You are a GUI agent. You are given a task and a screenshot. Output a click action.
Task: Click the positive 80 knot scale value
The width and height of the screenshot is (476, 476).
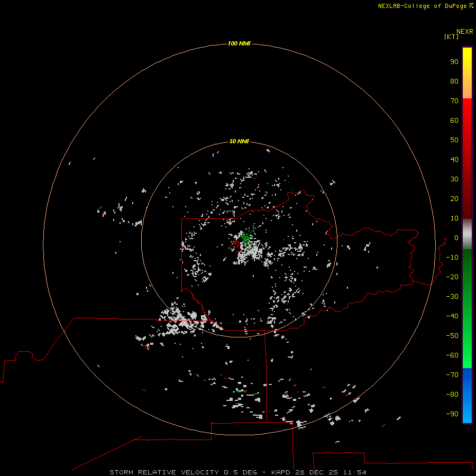[x=454, y=81]
